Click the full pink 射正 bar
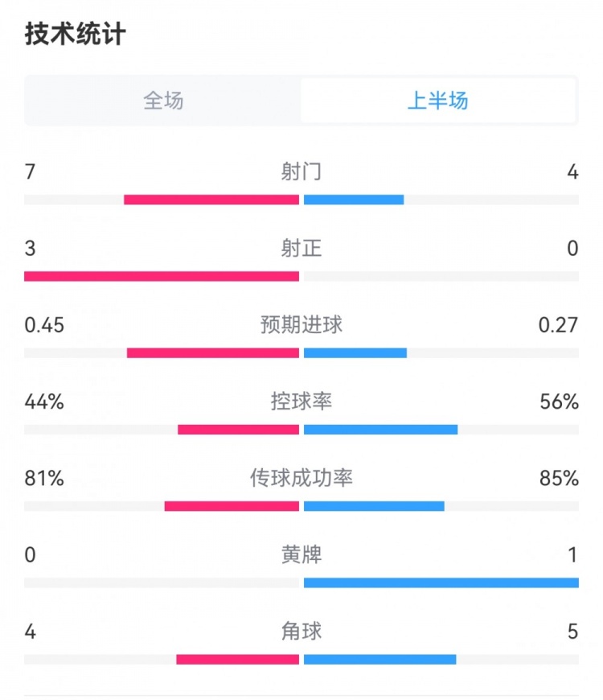This screenshot has height=700, width=603. point(162,276)
